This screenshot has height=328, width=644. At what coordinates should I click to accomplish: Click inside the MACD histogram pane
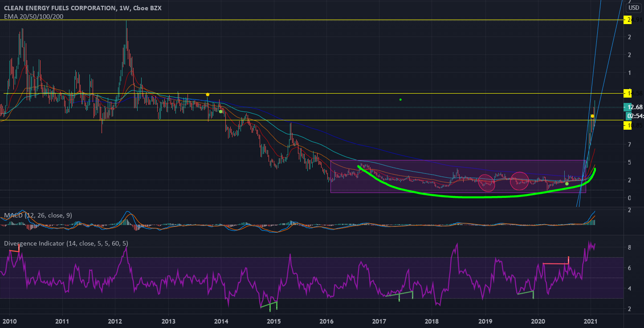(312, 224)
